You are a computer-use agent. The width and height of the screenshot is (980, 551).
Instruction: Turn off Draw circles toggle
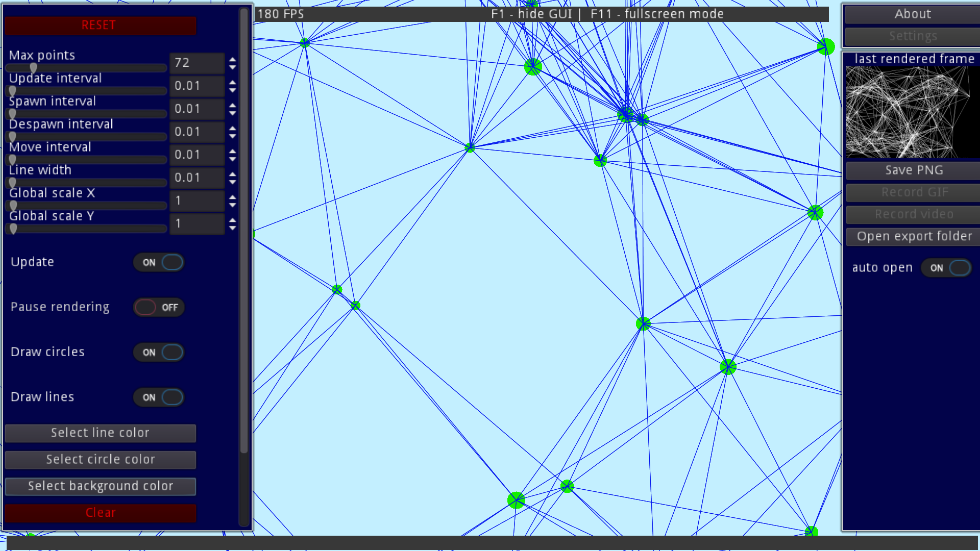(159, 353)
